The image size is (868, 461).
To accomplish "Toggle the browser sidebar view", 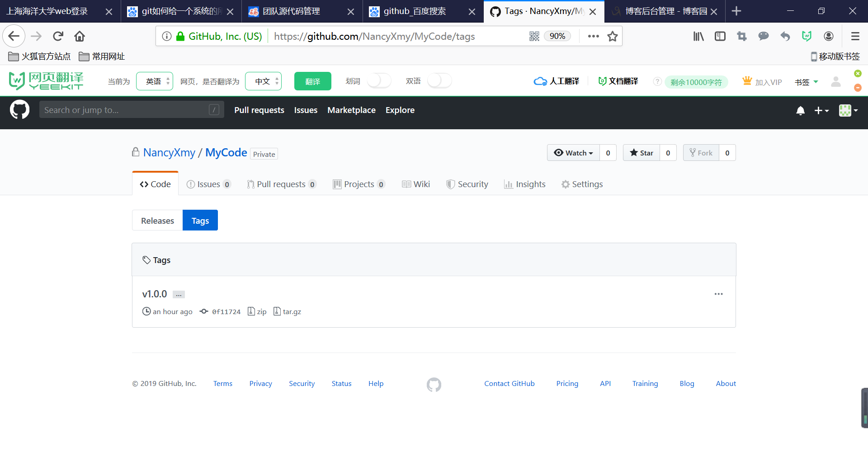I will point(720,36).
